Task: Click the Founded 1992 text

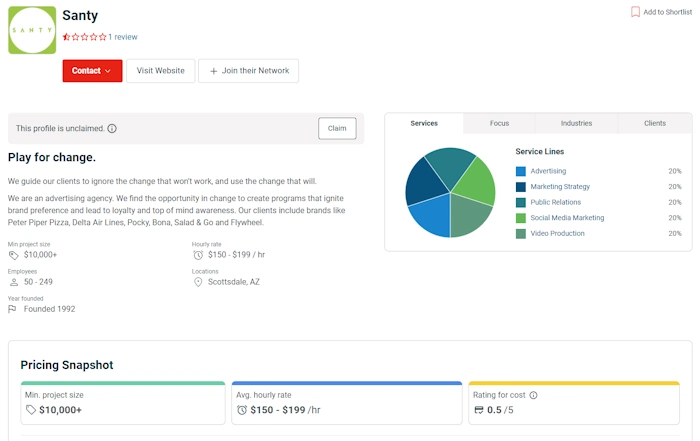Action: 50,309
